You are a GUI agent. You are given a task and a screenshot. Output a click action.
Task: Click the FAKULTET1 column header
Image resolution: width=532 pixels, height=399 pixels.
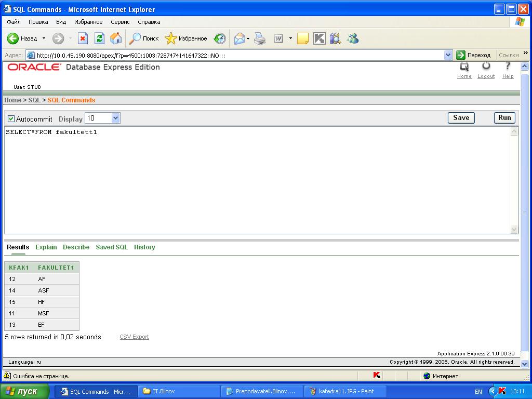click(x=56, y=268)
